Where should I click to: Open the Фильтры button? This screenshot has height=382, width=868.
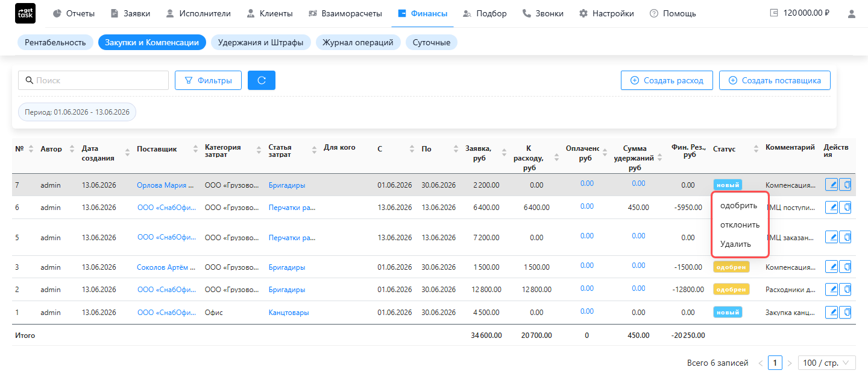pos(208,80)
